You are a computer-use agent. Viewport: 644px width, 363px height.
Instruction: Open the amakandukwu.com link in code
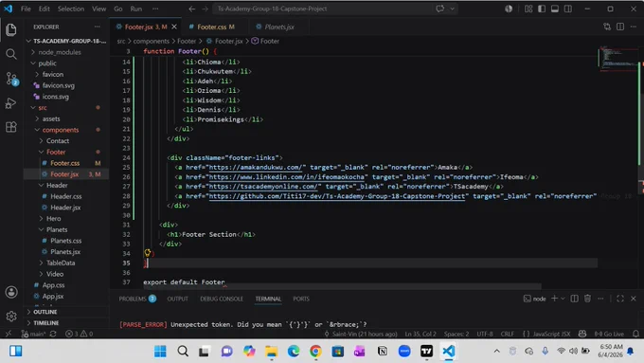[x=256, y=168]
